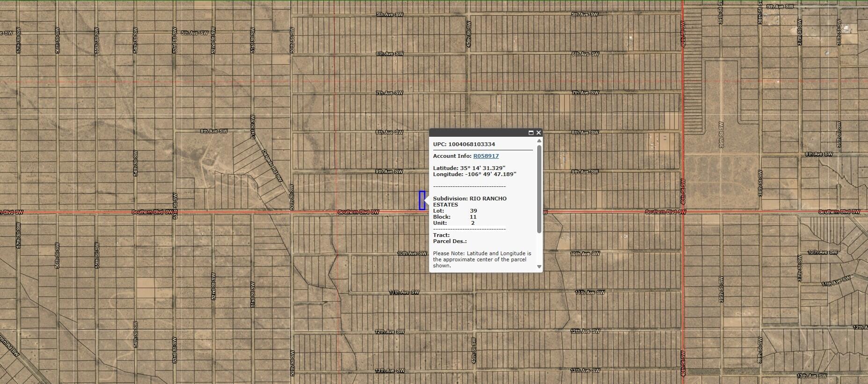Viewport: 868px width, 384px height.
Task: Click the popup scrollbar up arrow
Action: point(539,140)
